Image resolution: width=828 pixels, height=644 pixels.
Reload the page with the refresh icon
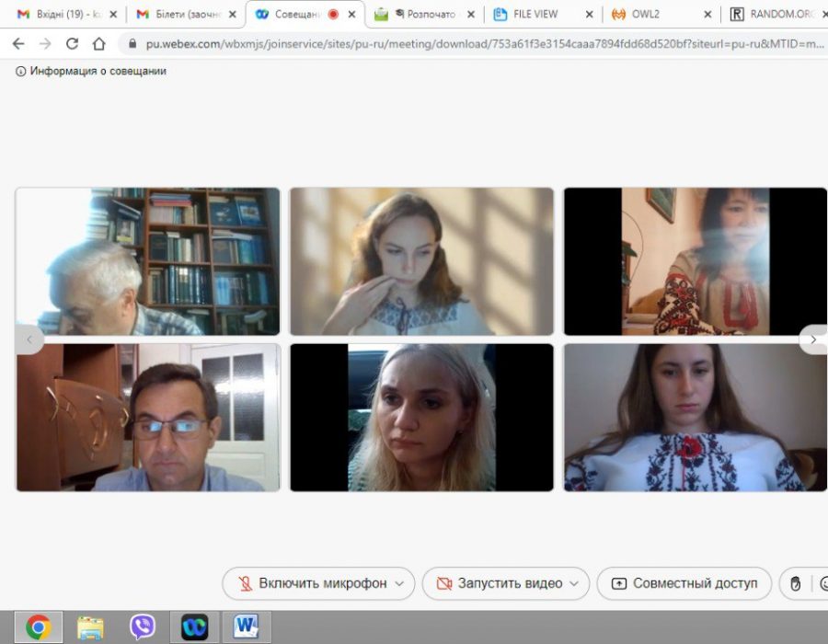pyautogui.click(x=72, y=43)
